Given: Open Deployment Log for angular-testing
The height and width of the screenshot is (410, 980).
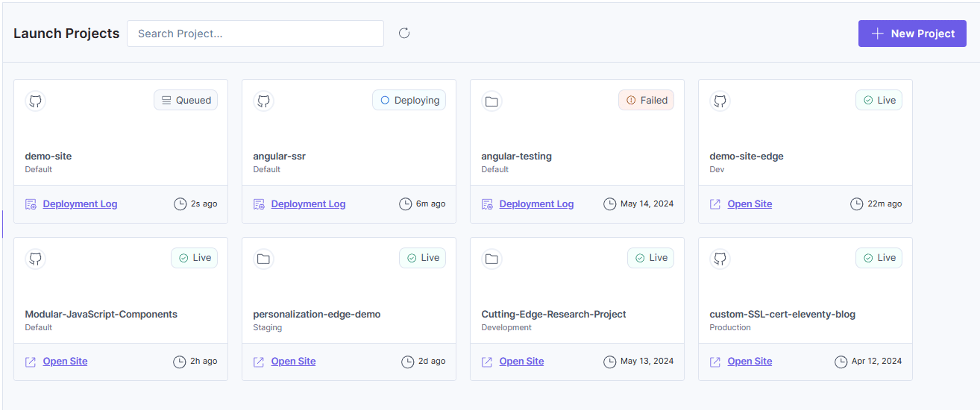Looking at the screenshot, I should (x=536, y=204).
